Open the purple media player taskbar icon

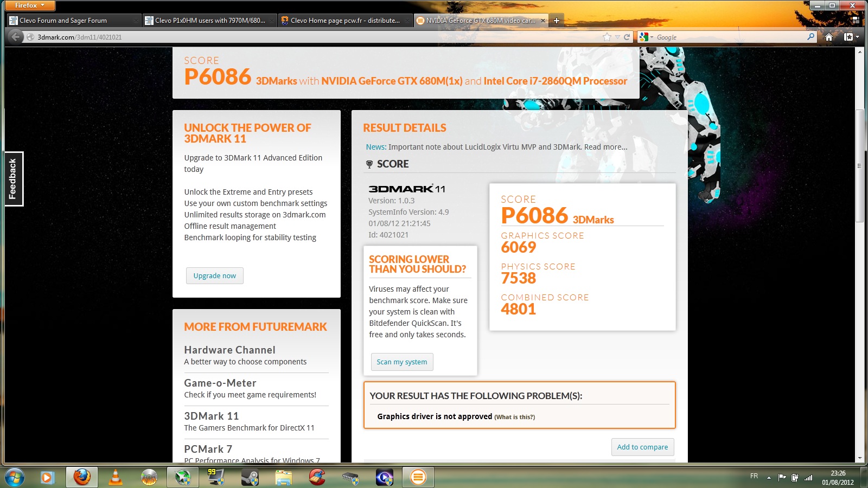pos(385,477)
